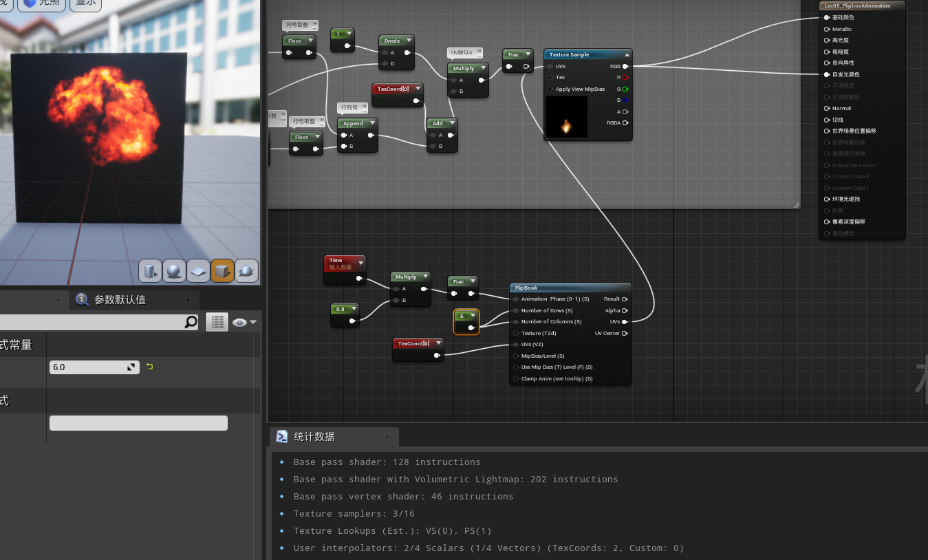
Task: Click the 'Base pass shader: 128 instructions' line
Action: click(x=387, y=462)
